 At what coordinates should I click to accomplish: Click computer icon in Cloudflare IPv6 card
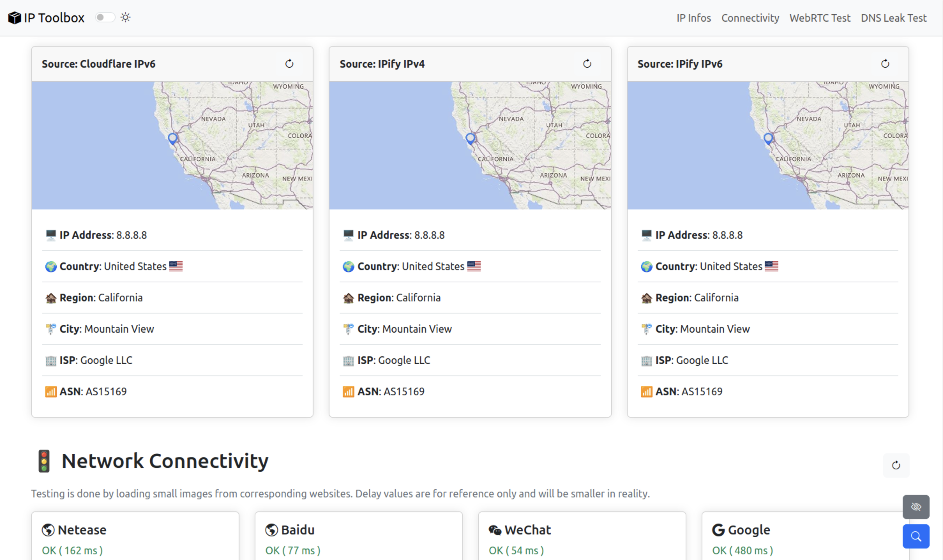pyautogui.click(x=50, y=235)
